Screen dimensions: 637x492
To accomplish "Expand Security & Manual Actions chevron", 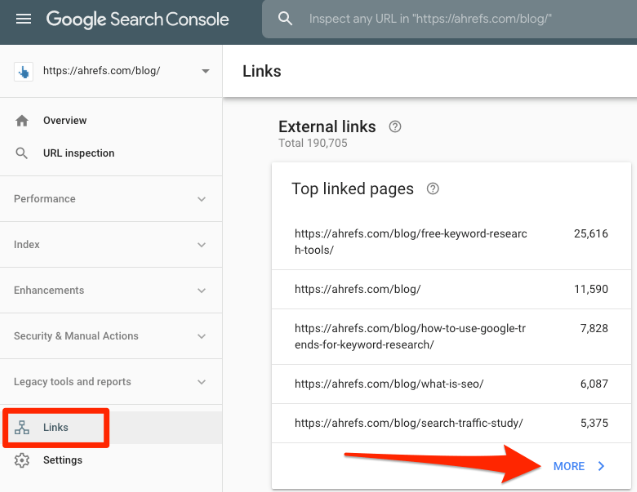I will click(x=202, y=336).
